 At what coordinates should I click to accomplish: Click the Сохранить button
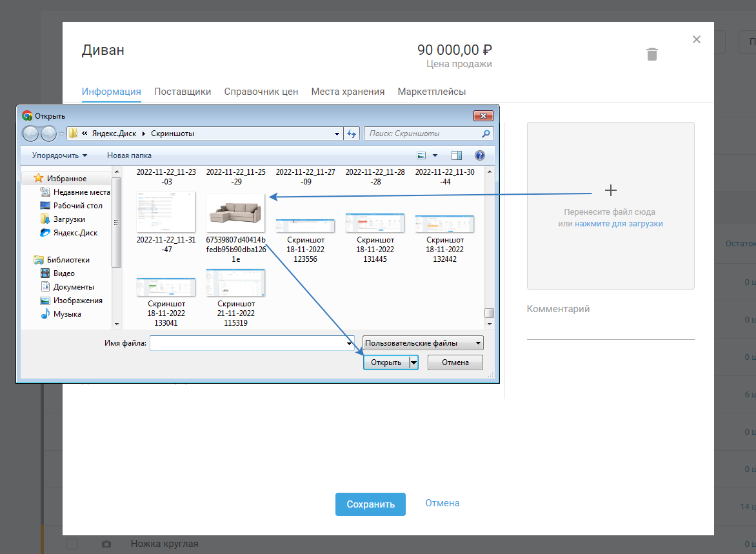tap(370, 504)
